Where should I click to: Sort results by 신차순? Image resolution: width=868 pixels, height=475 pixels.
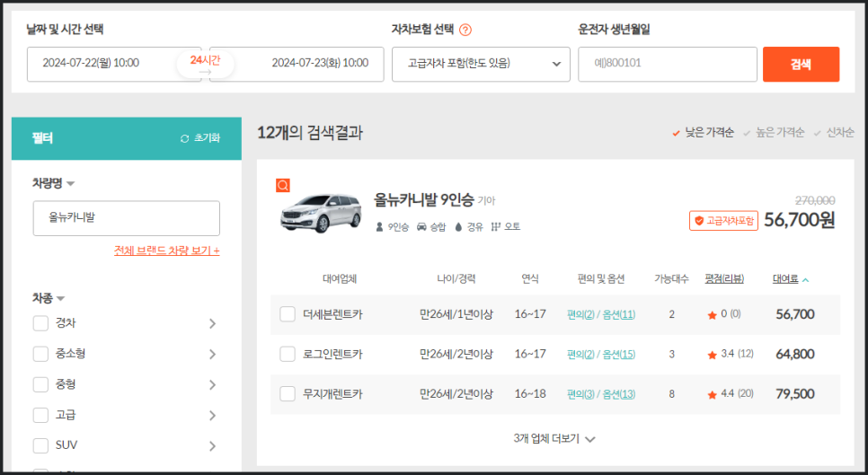[834, 133]
